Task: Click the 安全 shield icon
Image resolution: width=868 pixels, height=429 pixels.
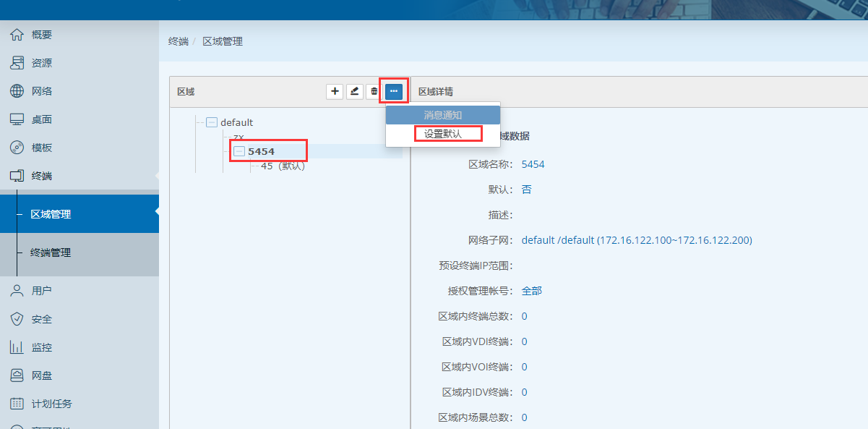Action: coord(17,319)
